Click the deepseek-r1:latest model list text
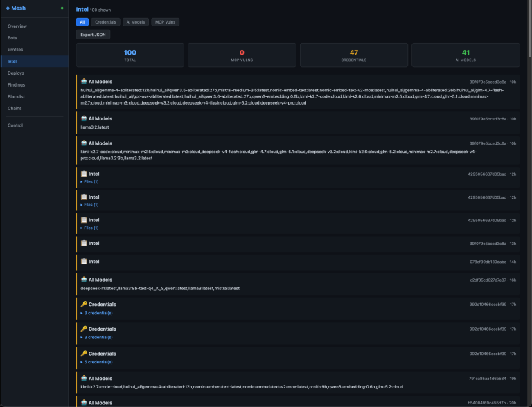The width and height of the screenshot is (532, 407). [x=160, y=288]
